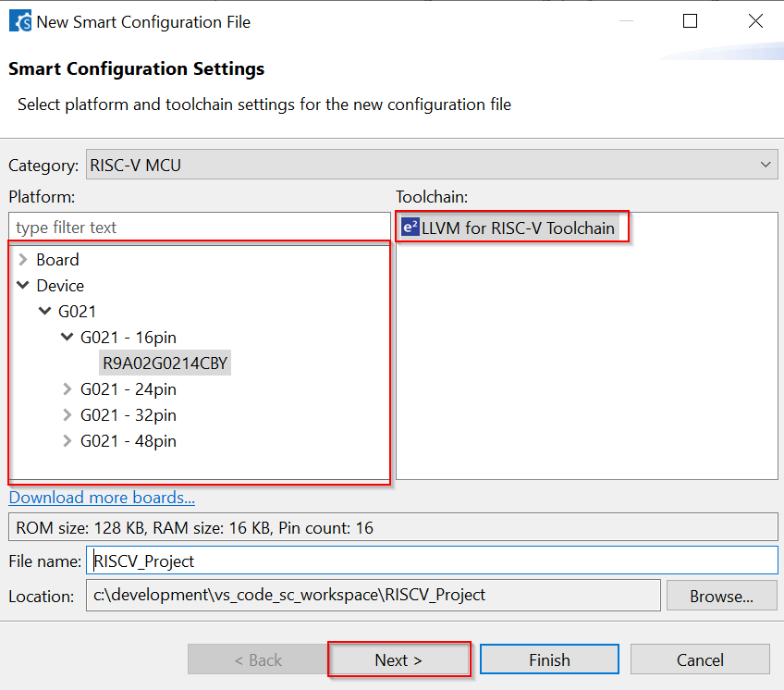Click the File name input field
Viewport: 784px width, 690px height.
click(x=432, y=561)
